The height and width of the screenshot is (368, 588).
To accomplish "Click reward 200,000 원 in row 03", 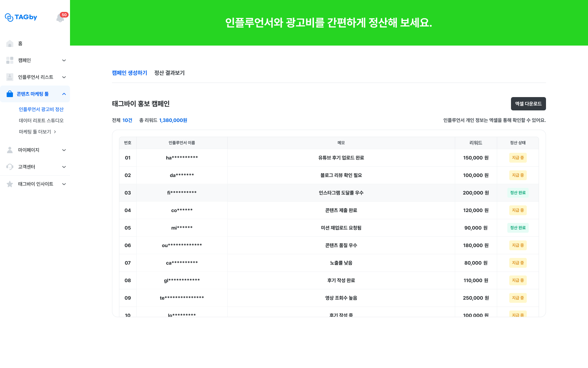I will [x=476, y=193].
